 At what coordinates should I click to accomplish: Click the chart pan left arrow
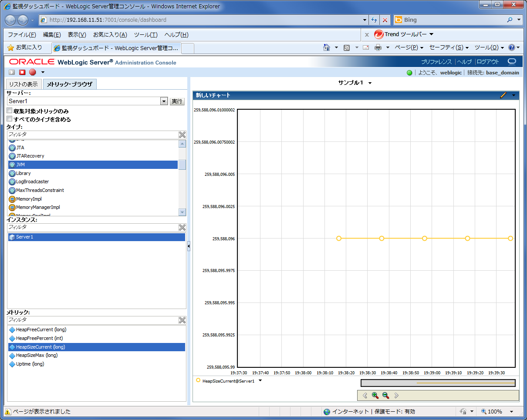(x=365, y=395)
